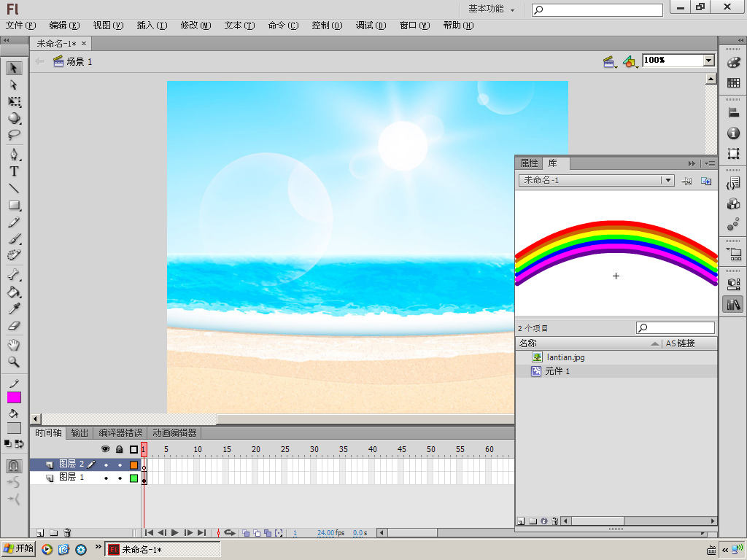
Task: Toggle lock dot for 图层 1
Action: [120, 478]
